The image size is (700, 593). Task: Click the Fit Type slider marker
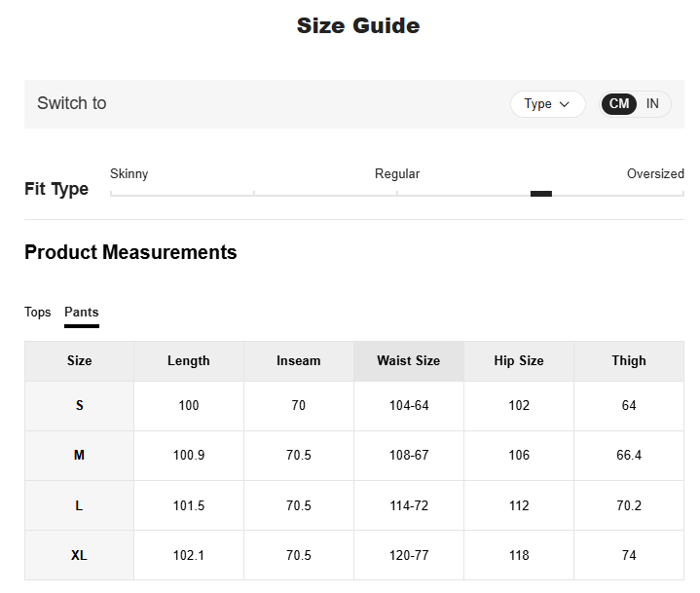click(x=541, y=194)
